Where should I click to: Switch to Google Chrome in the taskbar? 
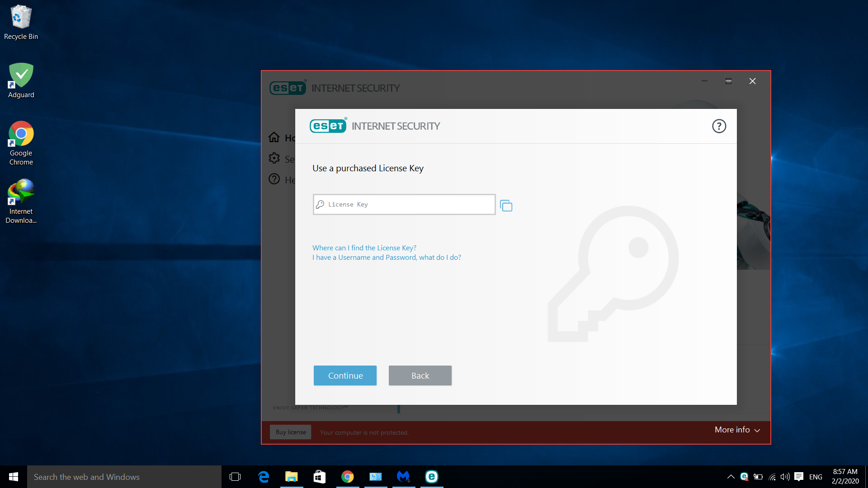(x=348, y=477)
